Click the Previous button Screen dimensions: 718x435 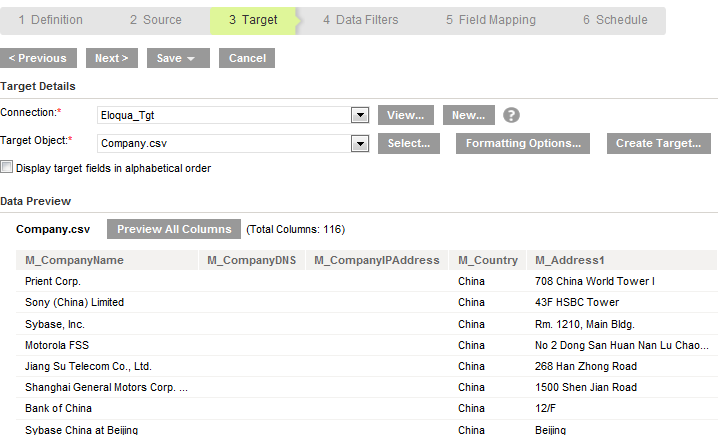[38, 58]
